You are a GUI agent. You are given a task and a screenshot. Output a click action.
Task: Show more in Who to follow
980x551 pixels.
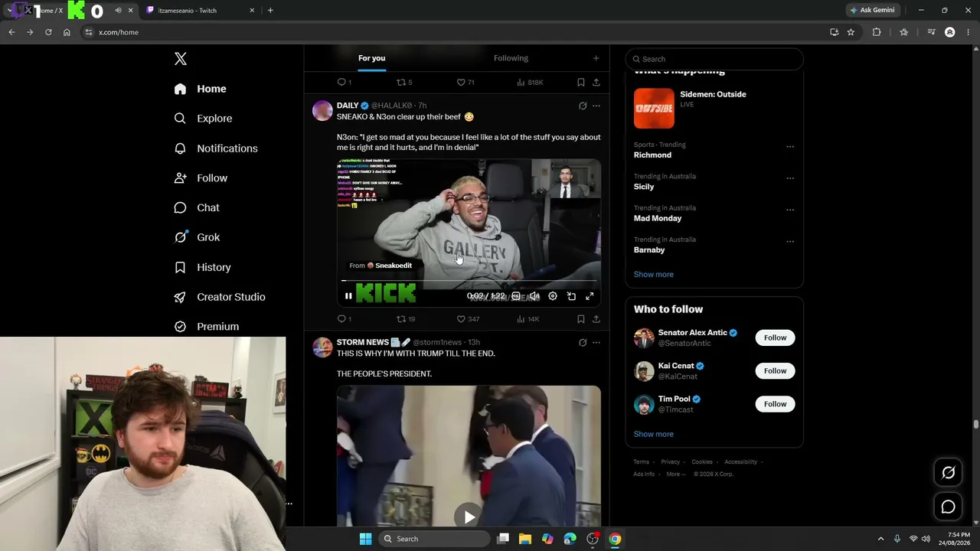[x=654, y=434]
